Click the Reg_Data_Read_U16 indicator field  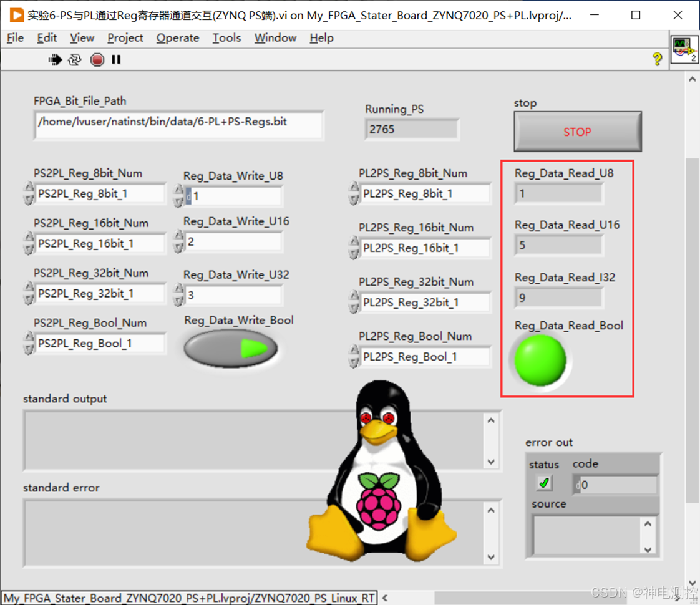558,245
